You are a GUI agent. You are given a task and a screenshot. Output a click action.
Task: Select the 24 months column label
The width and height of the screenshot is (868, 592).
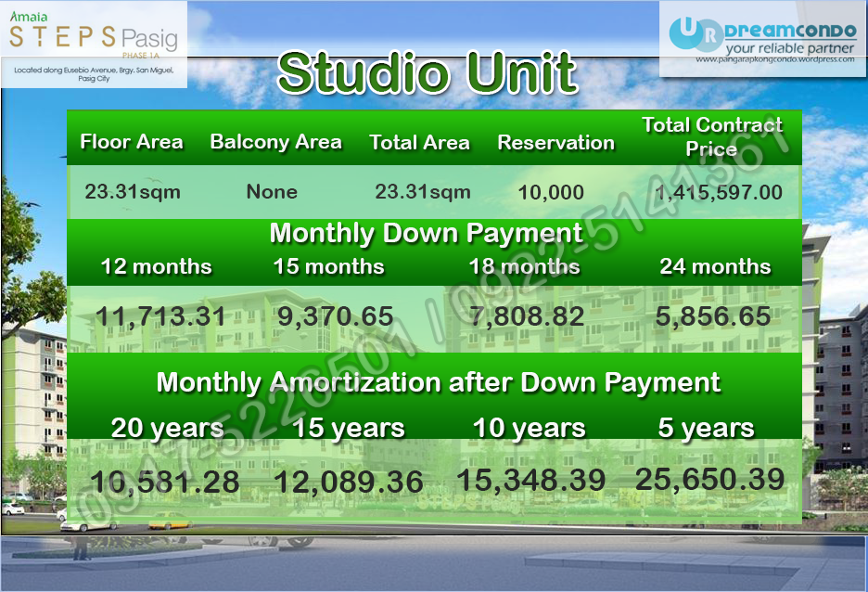(715, 266)
